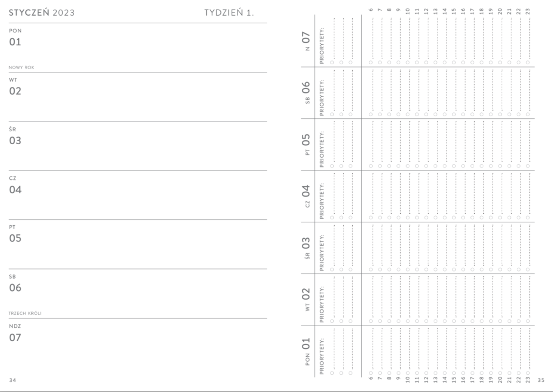Tick leftmost priority circle in PON 01 row
The image size is (553, 392).
[332, 373]
